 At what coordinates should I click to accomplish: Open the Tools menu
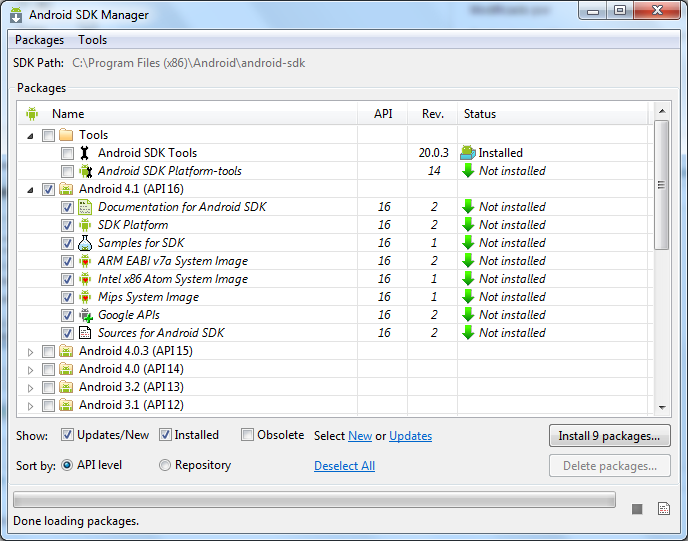[x=92, y=40]
